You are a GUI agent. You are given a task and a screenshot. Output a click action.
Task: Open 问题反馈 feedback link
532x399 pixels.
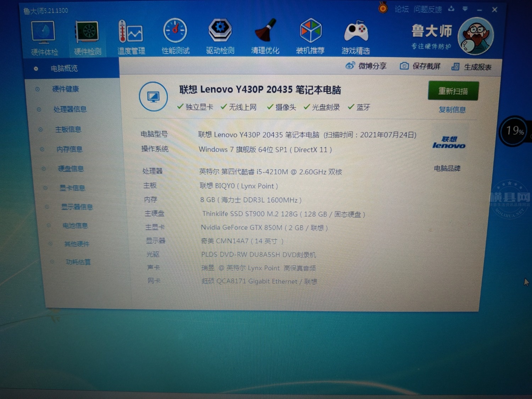coord(428,10)
